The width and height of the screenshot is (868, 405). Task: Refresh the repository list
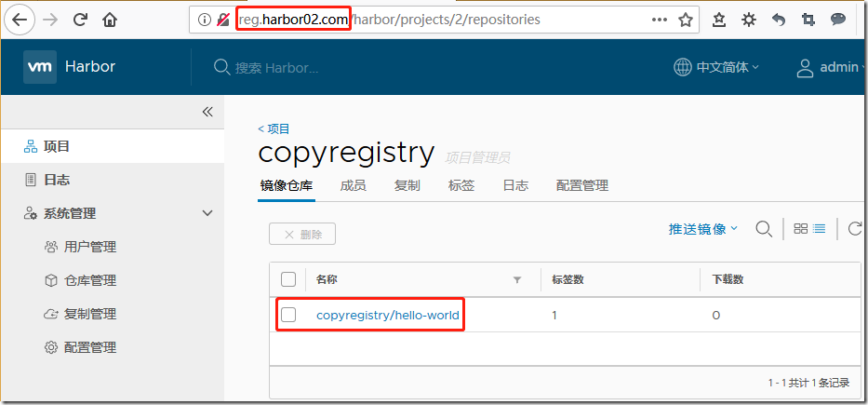click(x=854, y=229)
